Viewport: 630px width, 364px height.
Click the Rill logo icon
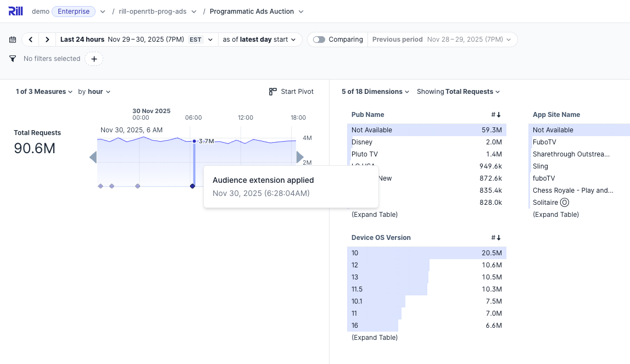coord(15,12)
